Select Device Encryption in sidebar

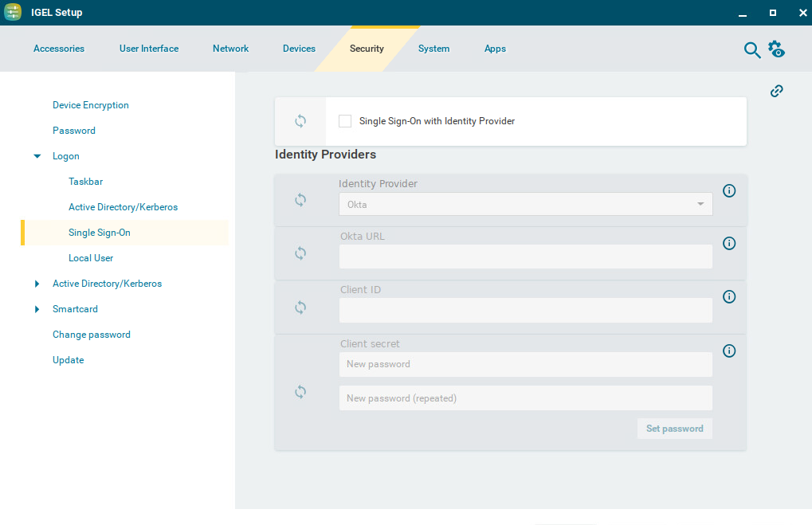[x=90, y=105]
